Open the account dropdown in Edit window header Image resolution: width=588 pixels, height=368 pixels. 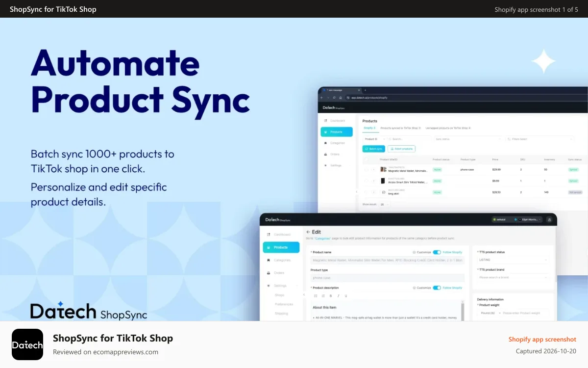(x=530, y=219)
